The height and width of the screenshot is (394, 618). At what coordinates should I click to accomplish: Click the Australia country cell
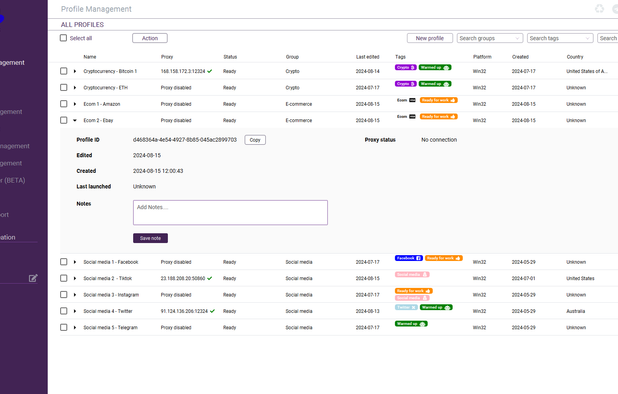(575, 311)
